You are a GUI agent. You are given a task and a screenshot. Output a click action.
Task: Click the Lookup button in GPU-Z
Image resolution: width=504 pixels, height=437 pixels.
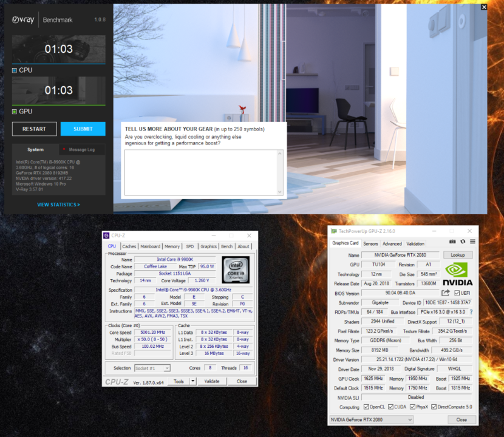click(x=458, y=255)
